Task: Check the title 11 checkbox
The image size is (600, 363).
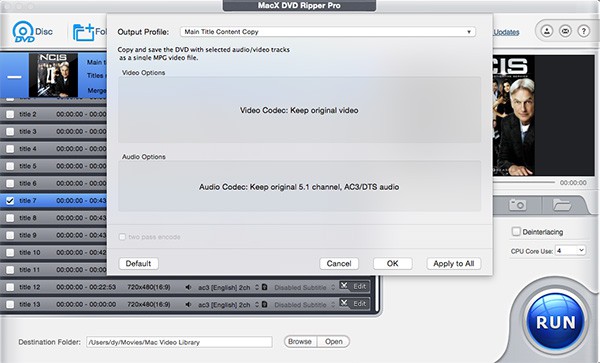Action: click(10, 270)
